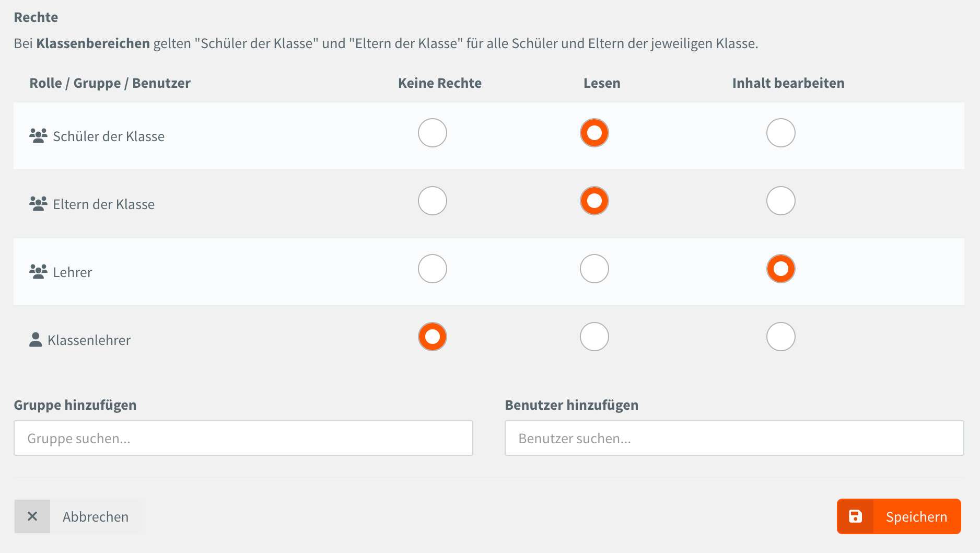
Task: Cancel with the Abbrechen button
Action: (x=77, y=516)
